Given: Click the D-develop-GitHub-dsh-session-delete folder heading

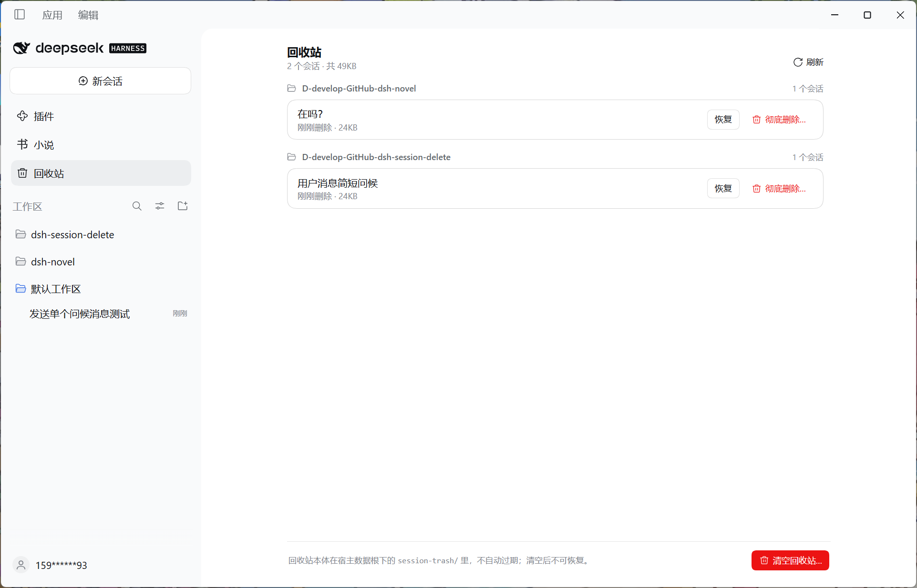Looking at the screenshot, I should (x=376, y=157).
